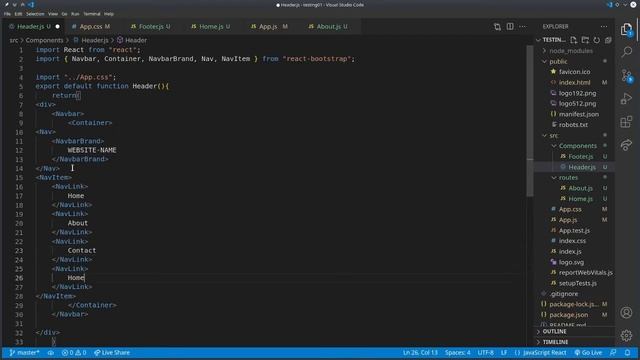Image resolution: width=640 pixels, height=360 pixels.
Task: Click the feedback icon in status bar
Action: [x=613, y=353]
